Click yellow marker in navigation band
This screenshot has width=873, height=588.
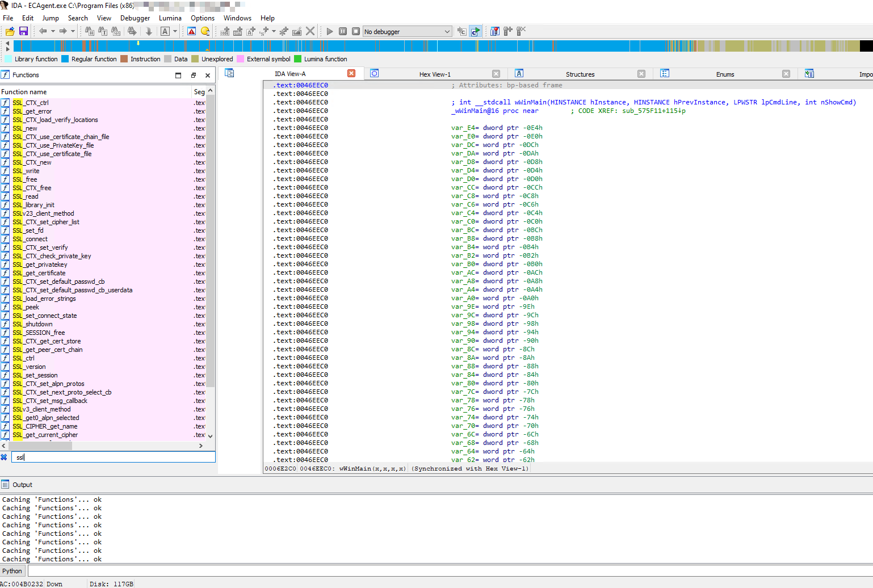click(138, 43)
